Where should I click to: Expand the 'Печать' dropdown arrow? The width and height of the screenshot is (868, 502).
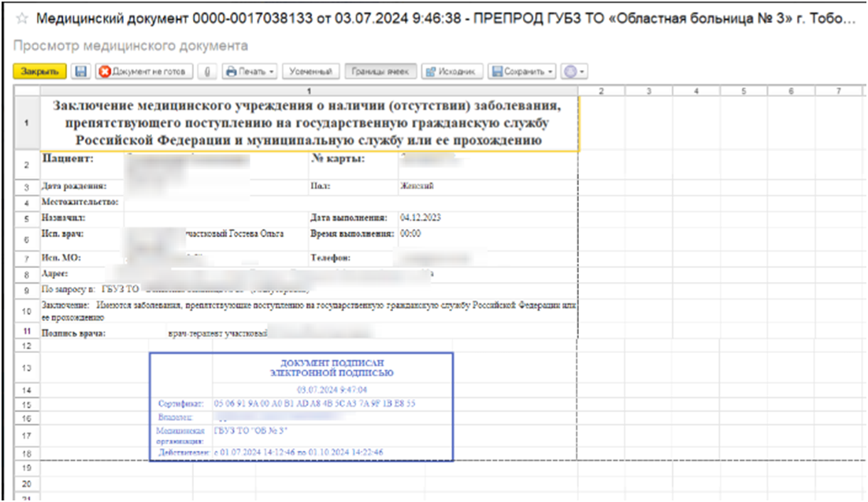tap(272, 71)
